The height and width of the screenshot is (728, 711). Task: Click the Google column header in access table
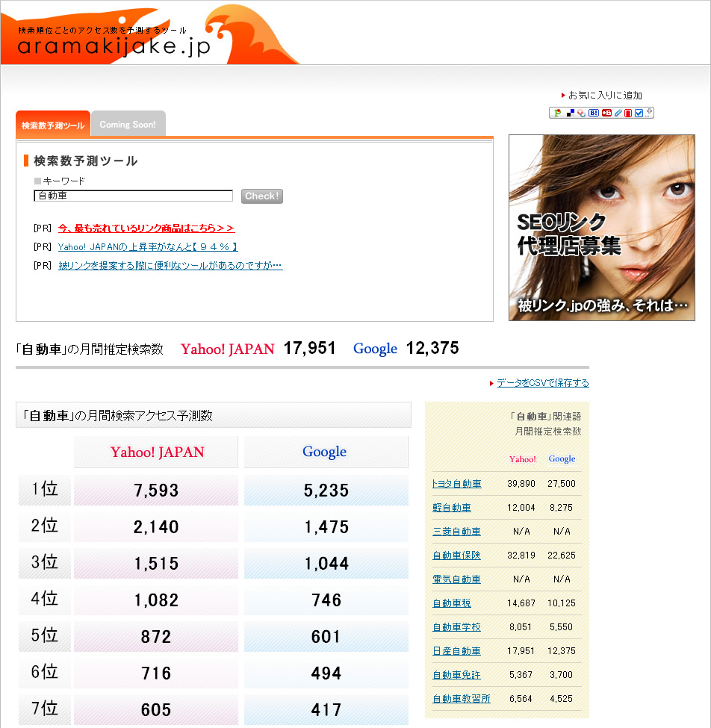[x=326, y=452]
